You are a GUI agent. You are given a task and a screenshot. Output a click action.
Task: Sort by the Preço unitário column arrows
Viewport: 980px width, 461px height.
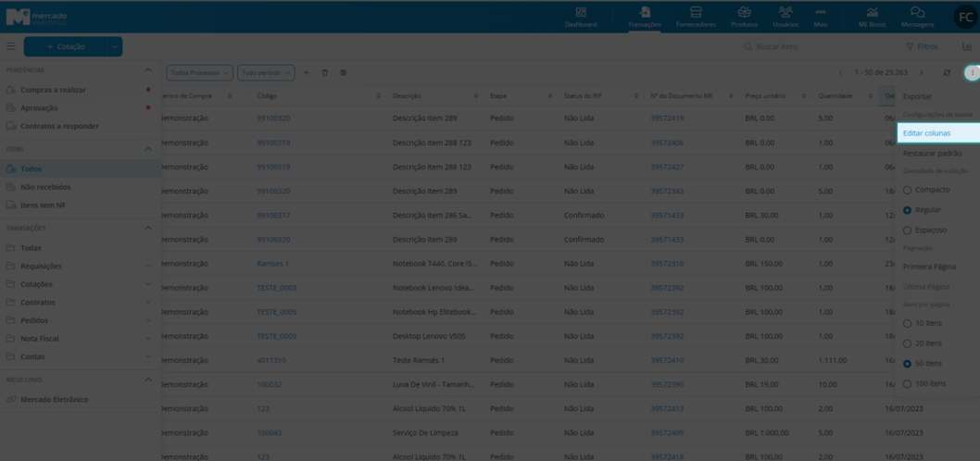(x=804, y=96)
